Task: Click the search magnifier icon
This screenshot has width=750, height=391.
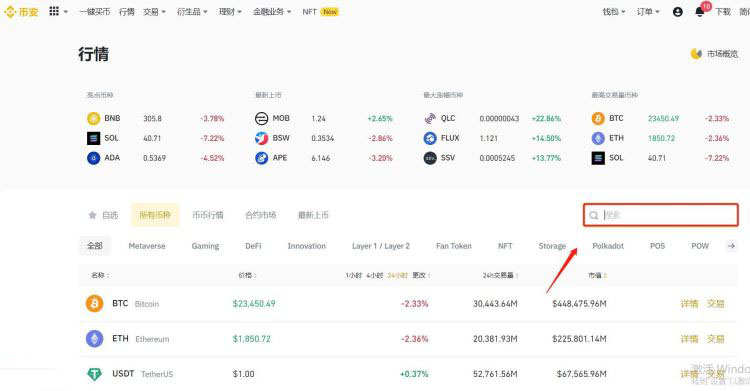Action: [x=594, y=215]
